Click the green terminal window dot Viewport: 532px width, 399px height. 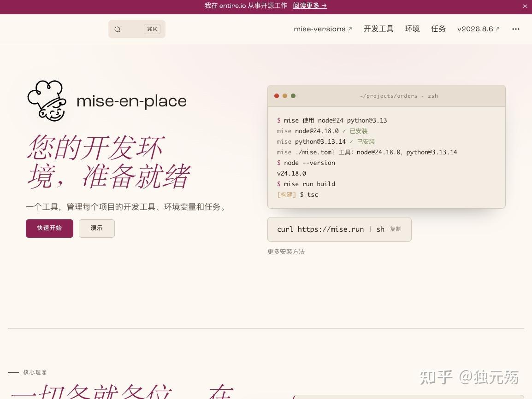(293, 96)
